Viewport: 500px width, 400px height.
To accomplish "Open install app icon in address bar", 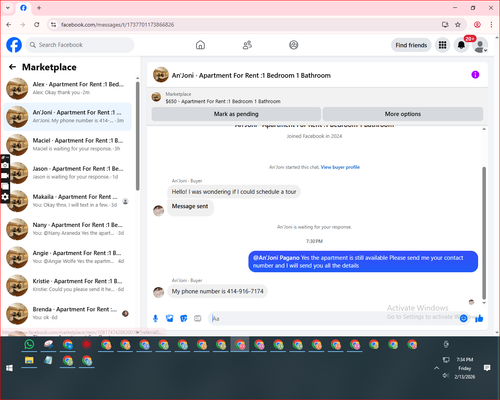I will tap(445, 25).
